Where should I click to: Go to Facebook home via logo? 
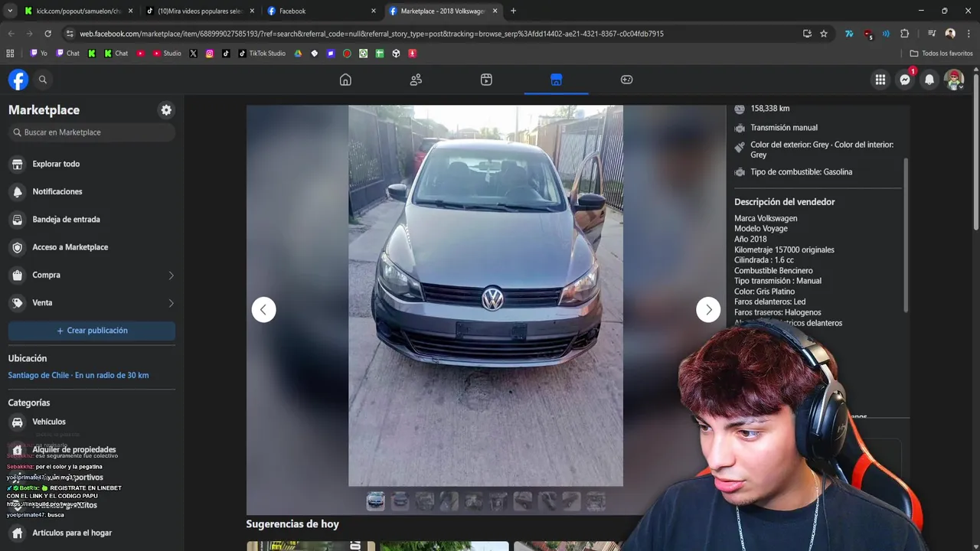[x=18, y=80]
